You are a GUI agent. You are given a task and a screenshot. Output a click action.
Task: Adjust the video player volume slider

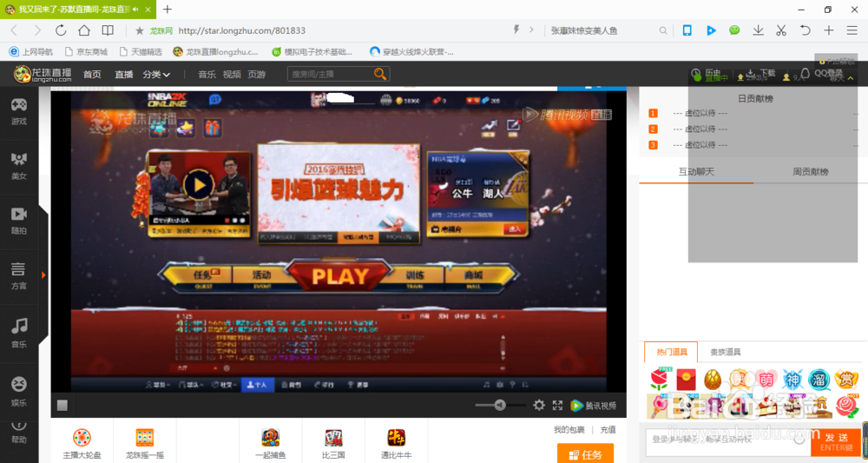pyautogui.click(x=500, y=406)
